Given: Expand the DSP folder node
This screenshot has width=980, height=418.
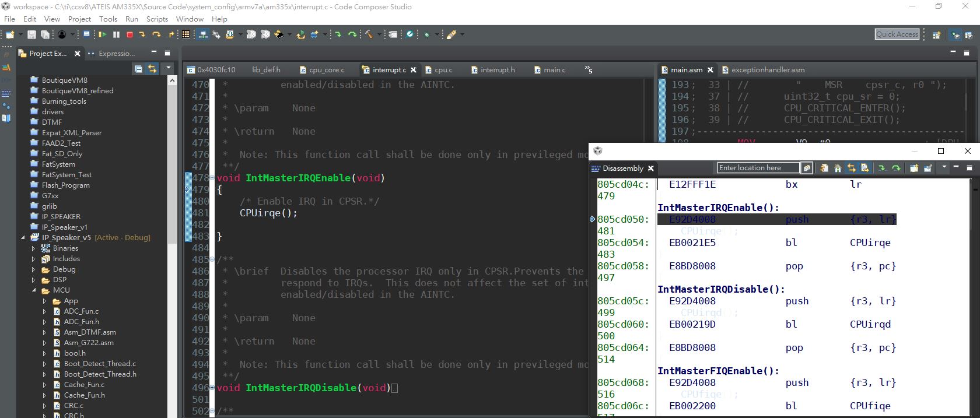Looking at the screenshot, I should click(33, 280).
